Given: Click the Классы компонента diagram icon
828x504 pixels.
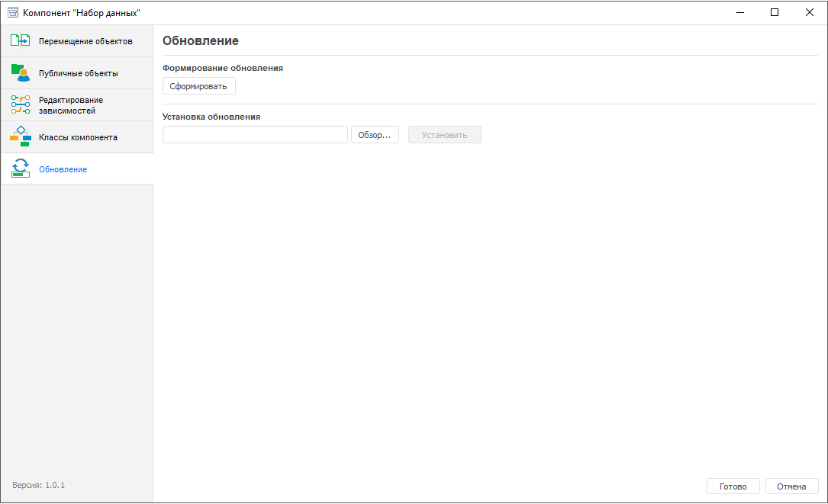Looking at the screenshot, I should pos(21,136).
